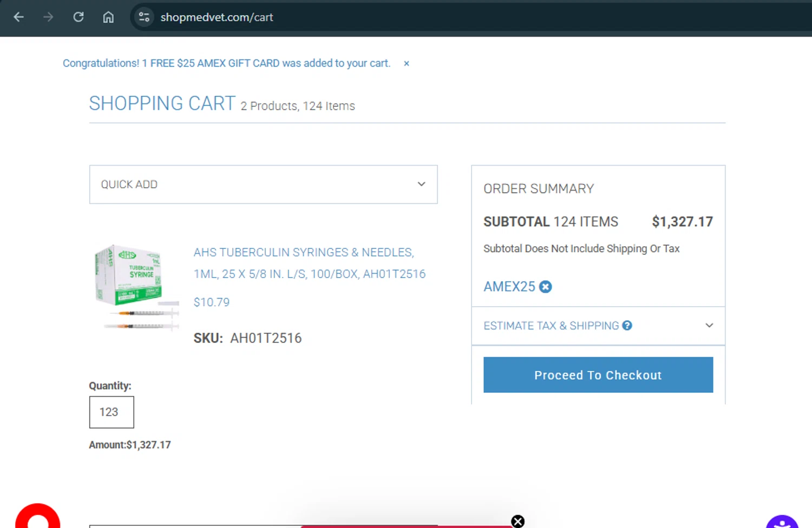Viewport: 812px width, 528px height.
Task: Click the SKU AH01T2516 text
Action: [248, 338]
